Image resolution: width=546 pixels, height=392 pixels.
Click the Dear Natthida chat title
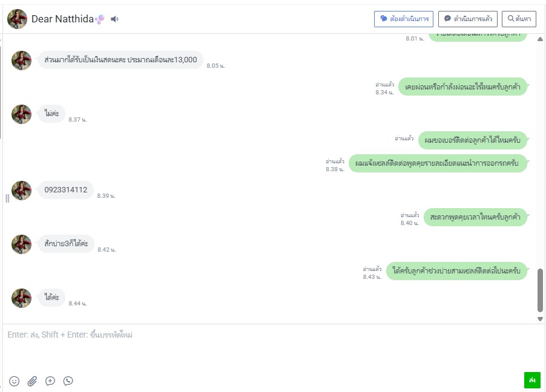(x=63, y=19)
